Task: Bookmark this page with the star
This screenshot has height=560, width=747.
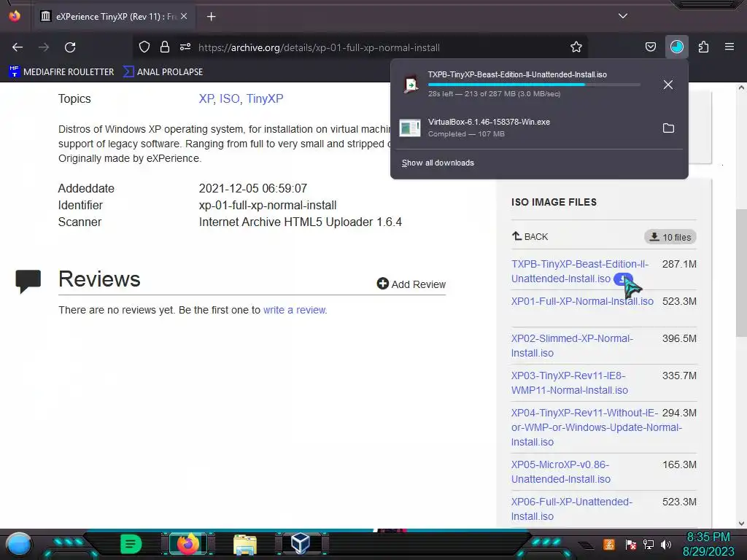Action: click(576, 47)
